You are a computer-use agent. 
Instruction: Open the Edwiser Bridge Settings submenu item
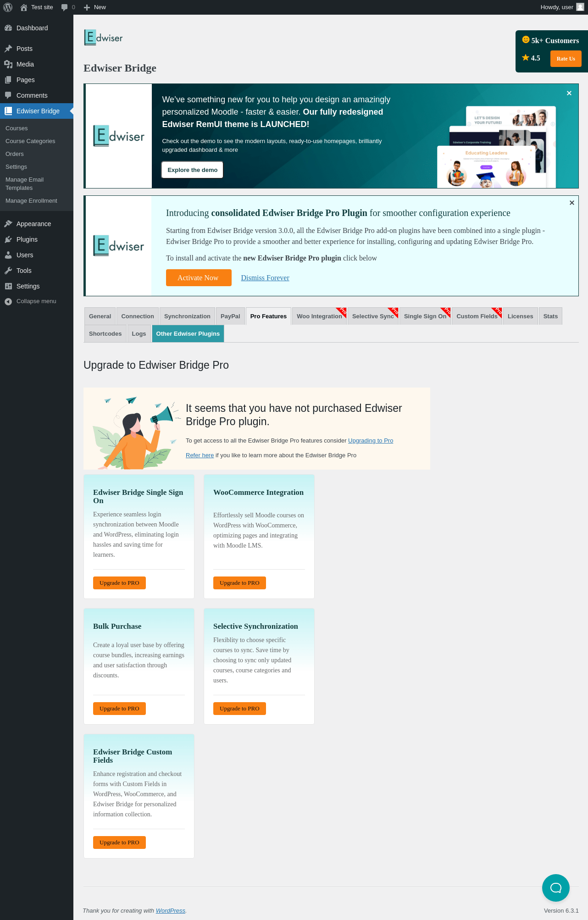16,167
